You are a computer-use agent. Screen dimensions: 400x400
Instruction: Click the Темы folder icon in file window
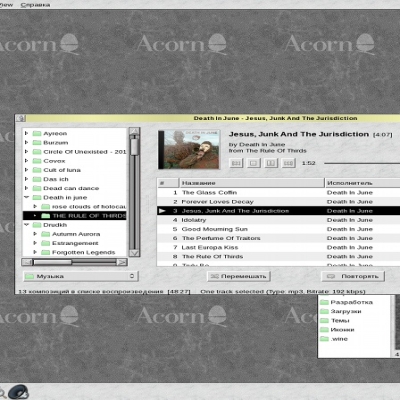(324, 321)
